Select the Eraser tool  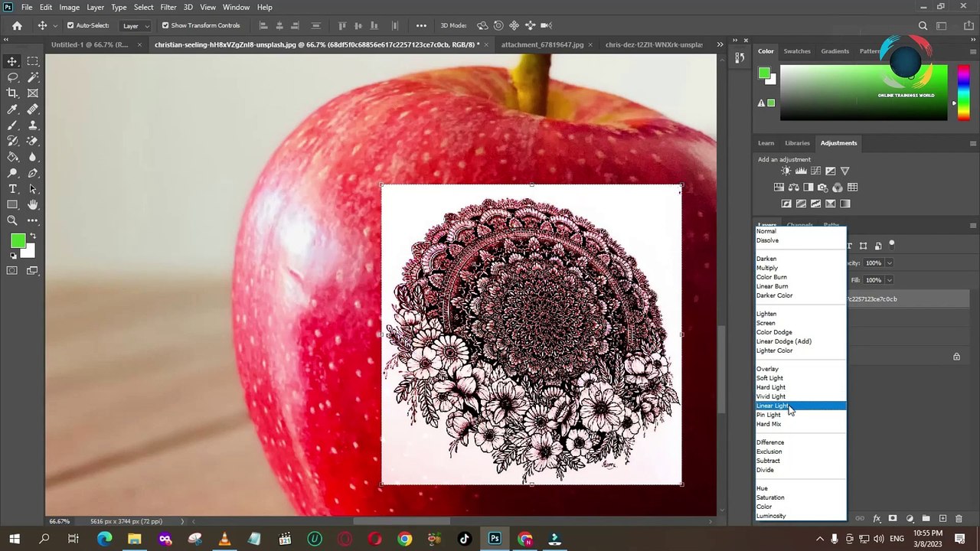coord(33,141)
